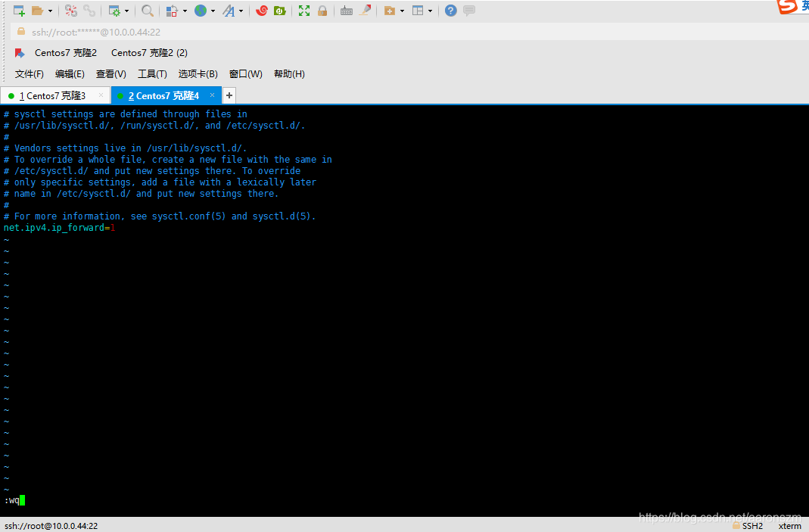Open the 查看(V) menu

tap(111, 74)
